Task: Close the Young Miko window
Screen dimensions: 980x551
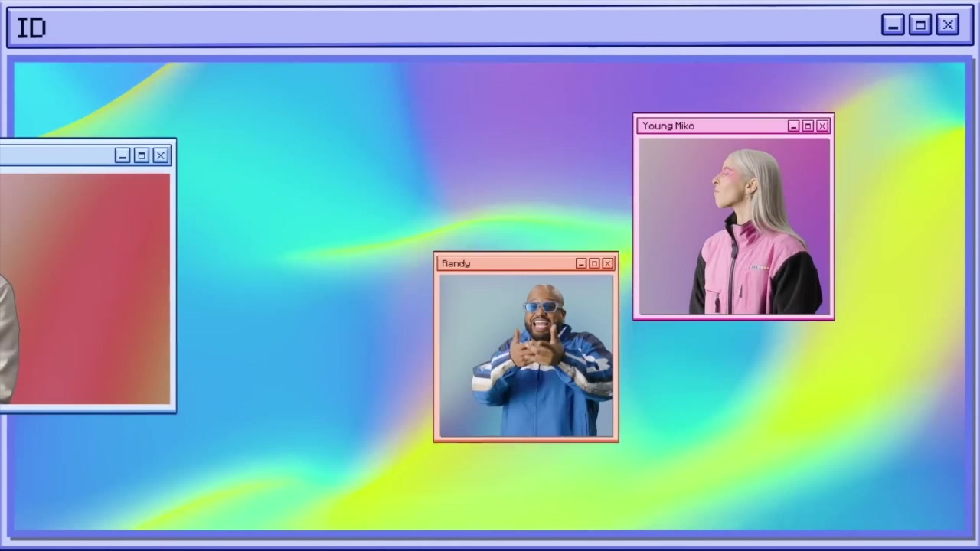Action: pyautogui.click(x=822, y=126)
